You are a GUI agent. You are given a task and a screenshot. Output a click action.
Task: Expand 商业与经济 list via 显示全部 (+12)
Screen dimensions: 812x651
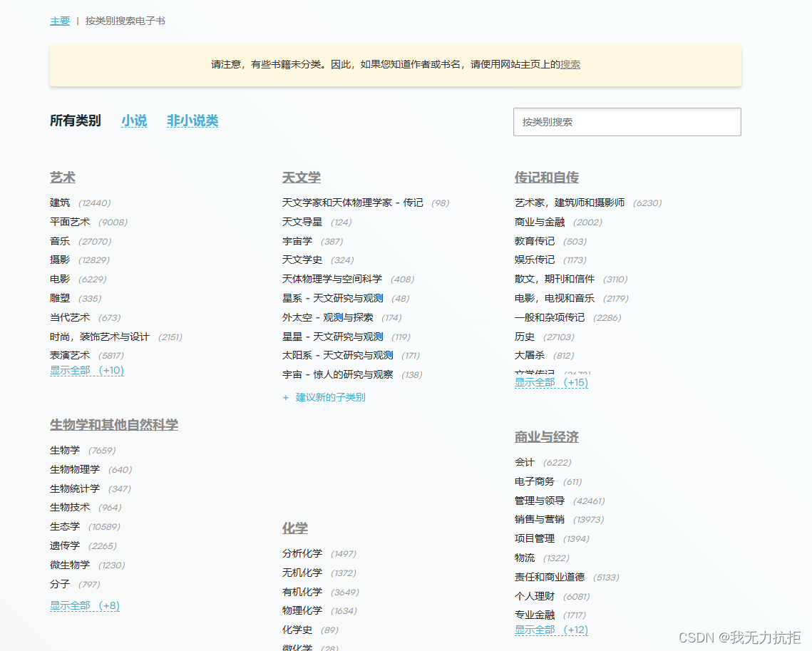(551, 630)
